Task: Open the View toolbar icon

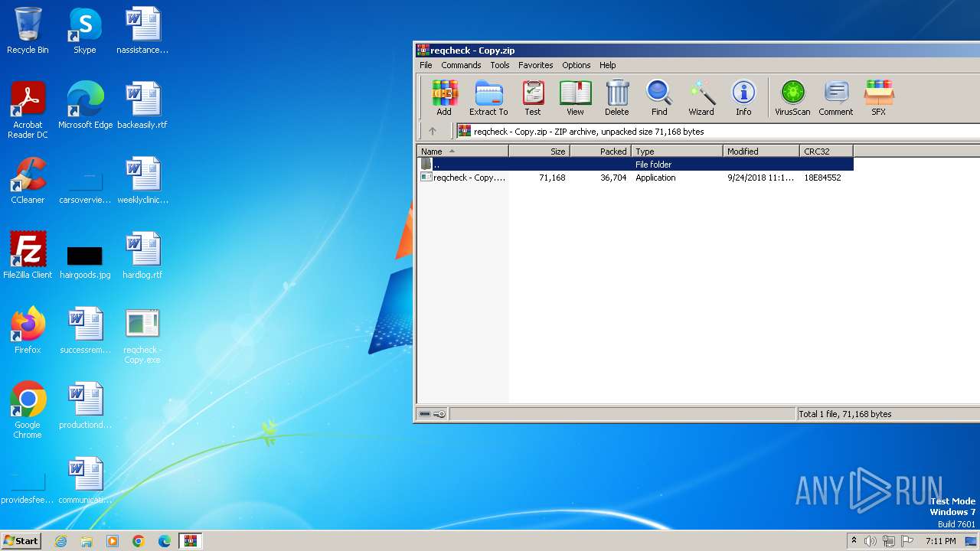Action: pos(575,97)
